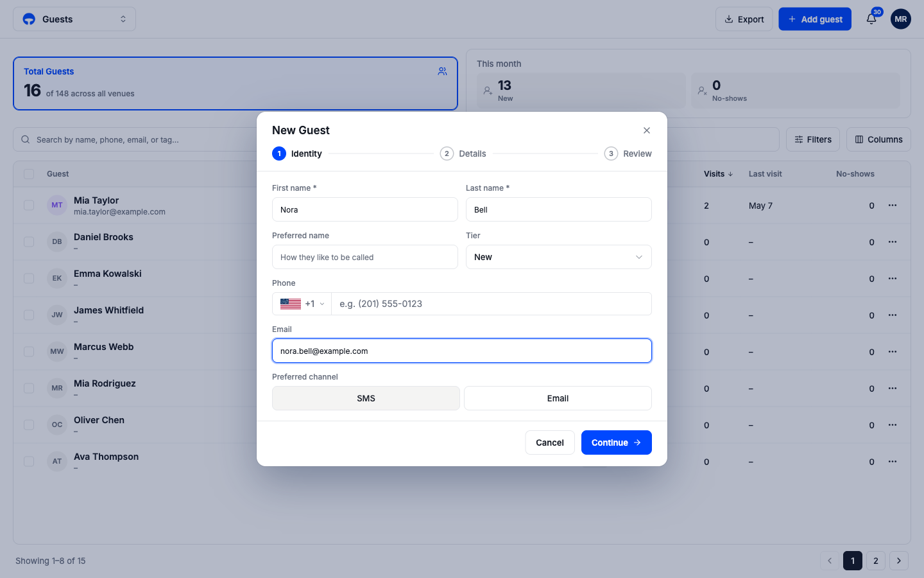This screenshot has height=578, width=924.
Task: Click the Export button
Action: 744,19
